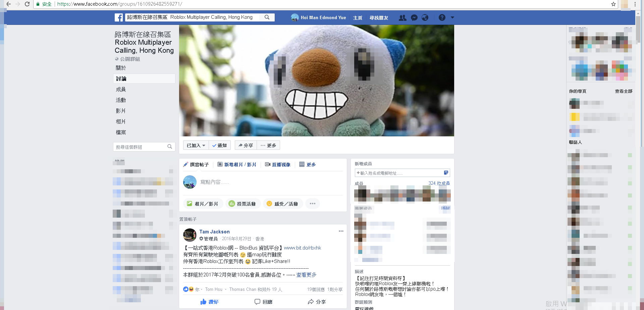This screenshot has height=310, width=644.
Task: Open 檔案 files tab
Action: click(x=121, y=132)
